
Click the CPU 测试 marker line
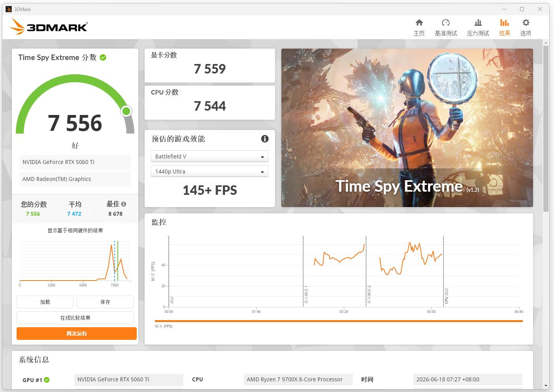tap(443, 271)
